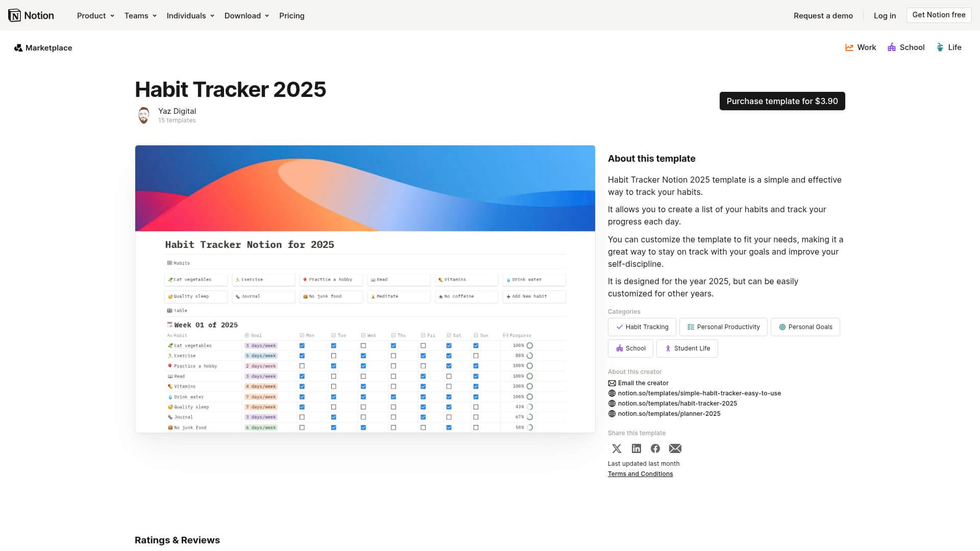Image resolution: width=980 pixels, height=551 pixels.
Task: Click the Marketplace shapes icon
Action: 18,47
